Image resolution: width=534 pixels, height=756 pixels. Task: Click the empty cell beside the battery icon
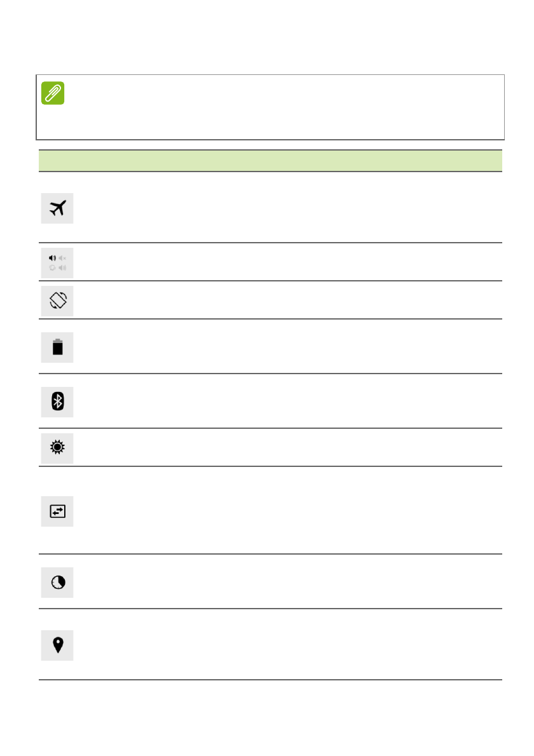pos(286,347)
